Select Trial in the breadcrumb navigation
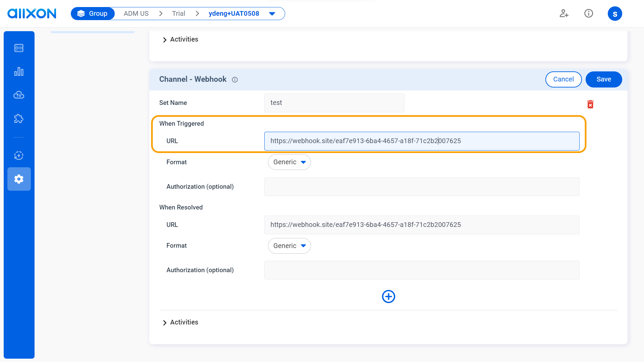Screen dimensions: 644x362 point(179,13)
